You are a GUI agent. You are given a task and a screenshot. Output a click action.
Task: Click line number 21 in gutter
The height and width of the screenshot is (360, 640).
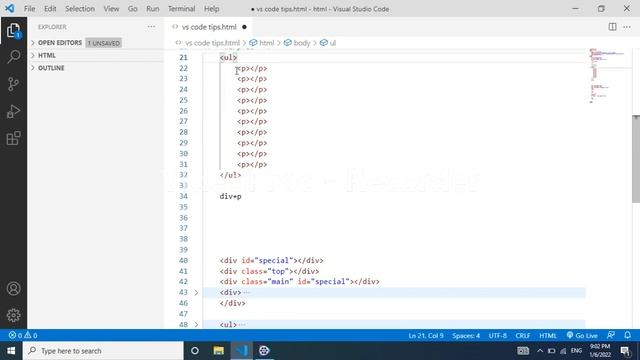click(x=184, y=58)
